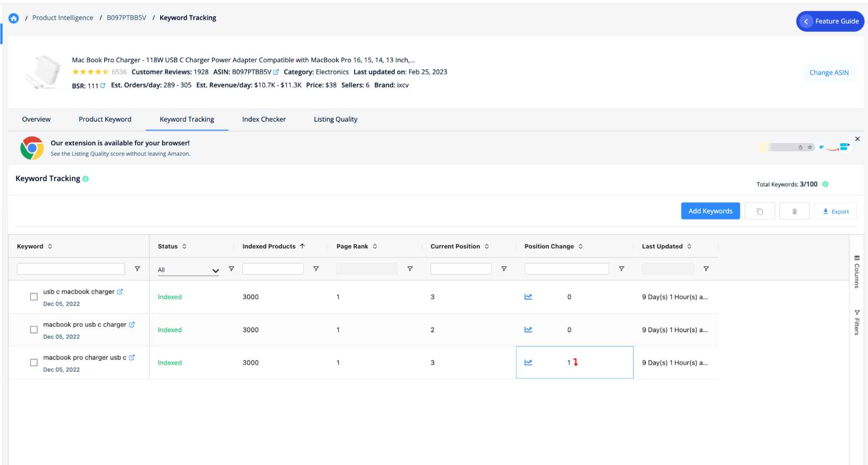Image resolution: width=868 pixels, height=465 pixels.
Task: Open external link for macbook pro charger usb c
Action: coord(132,357)
